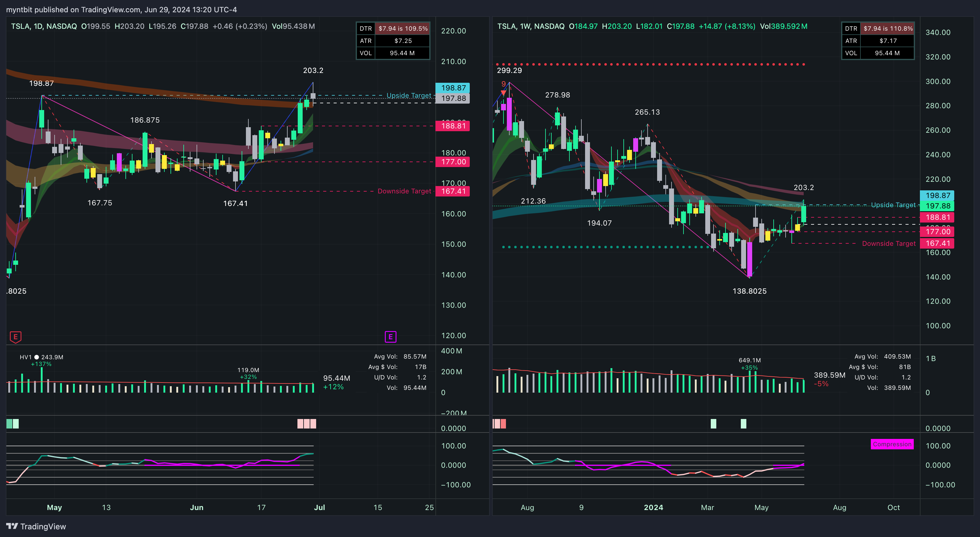Click the ATR $7.17 cell in weekly table
Image resolution: width=980 pixels, height=537 pixels.
888,41
